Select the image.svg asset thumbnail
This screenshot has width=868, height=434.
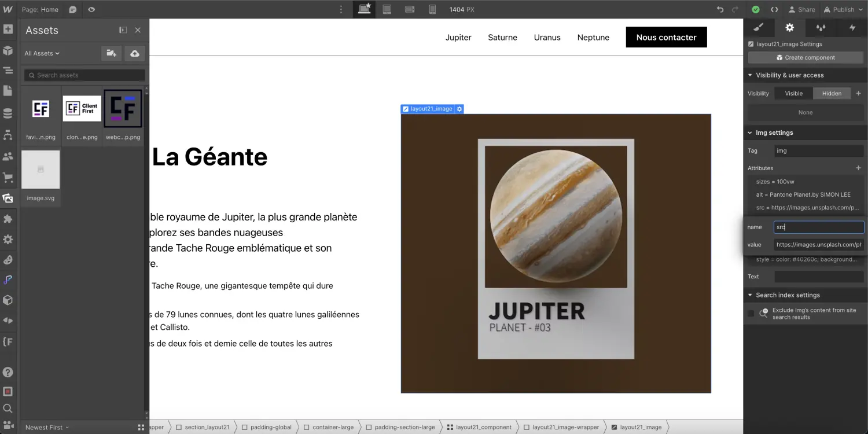coord(41,170)
